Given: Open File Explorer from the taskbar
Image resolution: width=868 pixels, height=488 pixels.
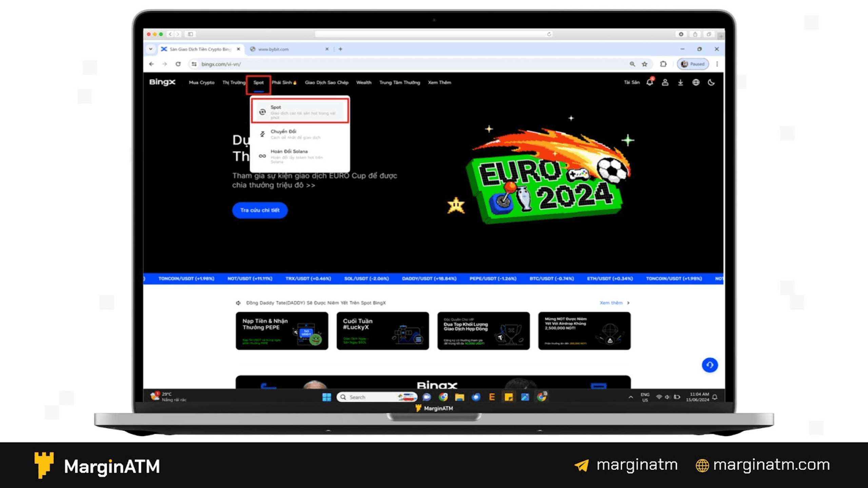Looking at the screenshot, I should click(x=459, y=397).
